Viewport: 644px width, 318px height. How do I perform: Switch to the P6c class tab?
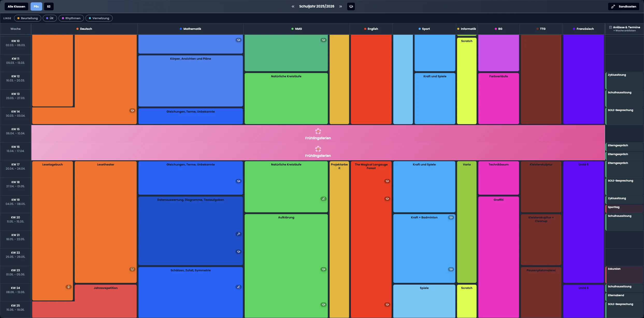tap(36, 6)
